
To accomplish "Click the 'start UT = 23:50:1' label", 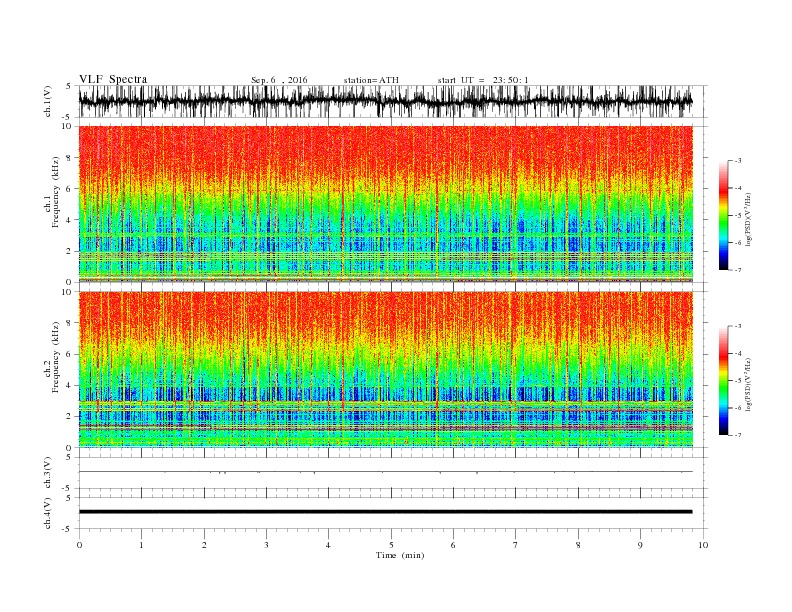I will pos(483,80).
